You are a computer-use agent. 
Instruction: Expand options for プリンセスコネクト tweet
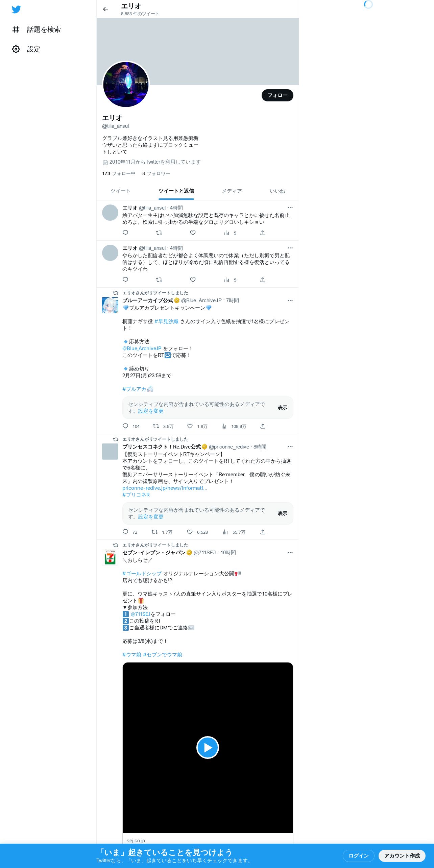pyautogui.click(x=290, y=447)
